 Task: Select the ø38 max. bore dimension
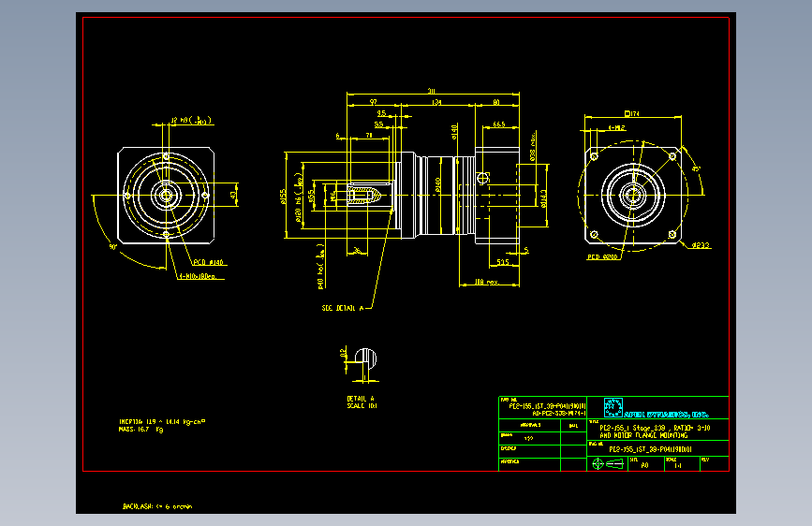tap(533, 148)
